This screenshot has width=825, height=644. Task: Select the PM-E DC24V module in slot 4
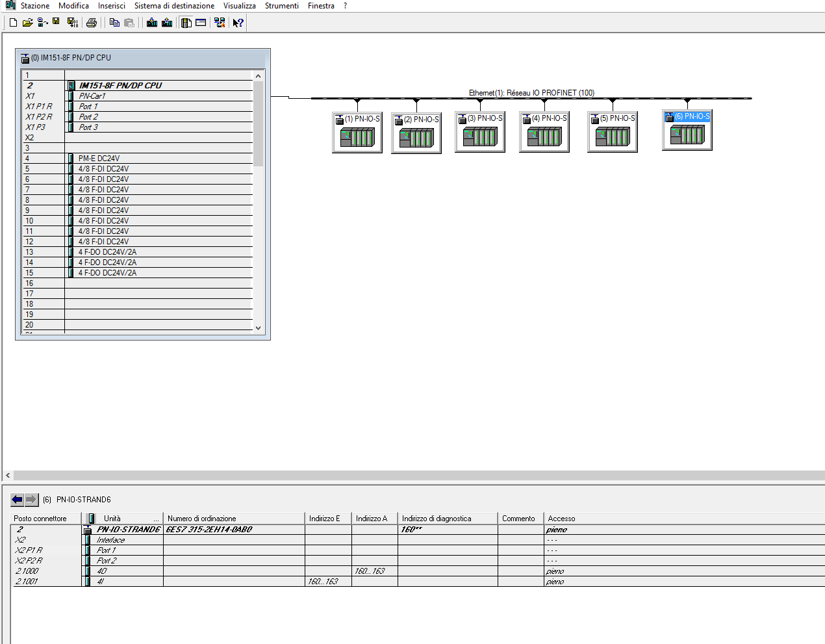click(137, 159)
